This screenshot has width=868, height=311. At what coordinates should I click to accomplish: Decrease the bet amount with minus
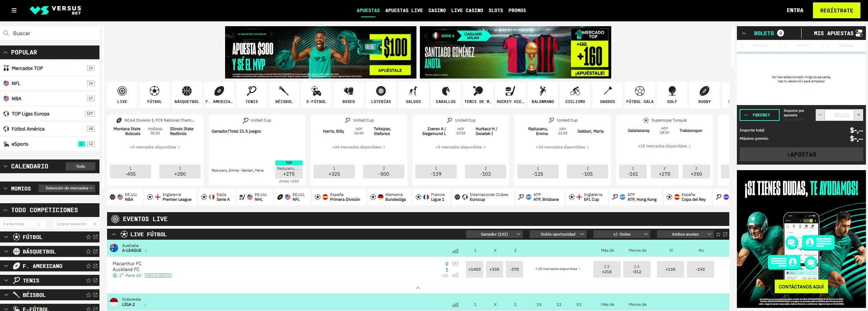pyautogui.click(x=820, y=115)
